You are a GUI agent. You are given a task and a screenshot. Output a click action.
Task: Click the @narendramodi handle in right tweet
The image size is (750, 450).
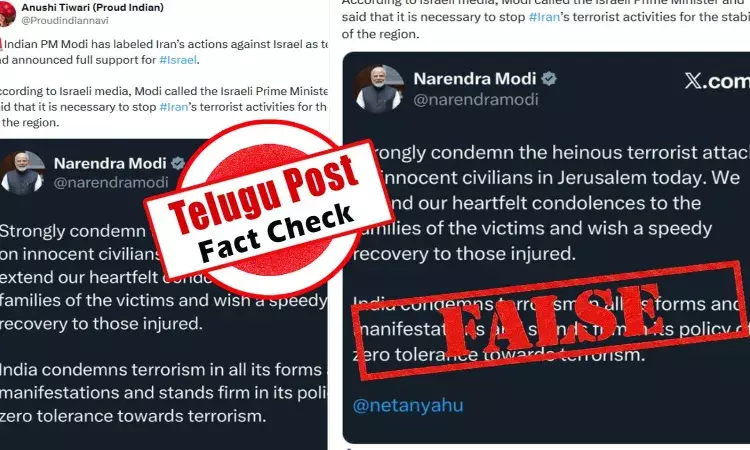pos(476,99)
